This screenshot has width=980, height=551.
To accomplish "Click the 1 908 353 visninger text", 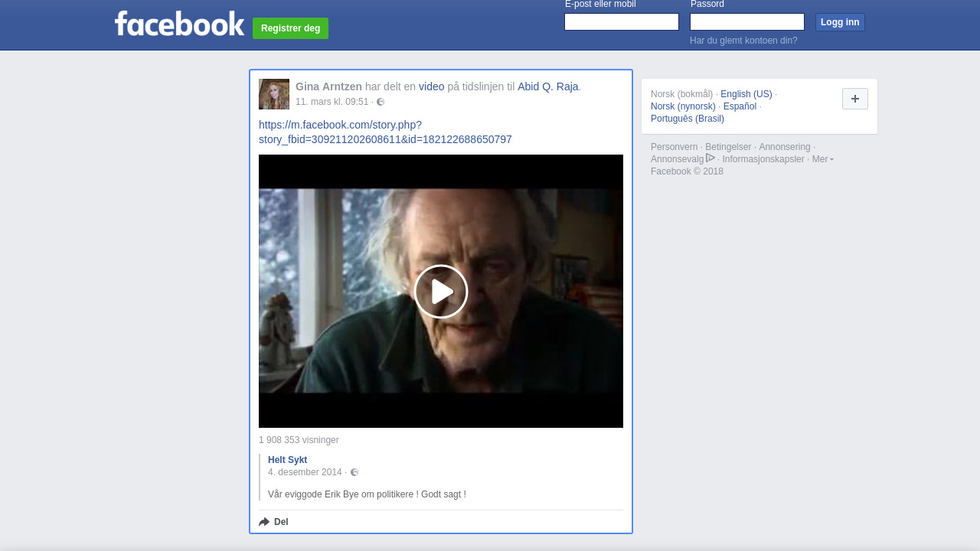I will (299, 440).
